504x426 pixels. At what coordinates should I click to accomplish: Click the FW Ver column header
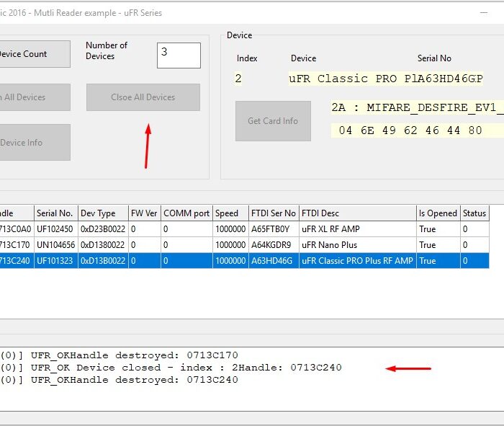tap(145, 213)
